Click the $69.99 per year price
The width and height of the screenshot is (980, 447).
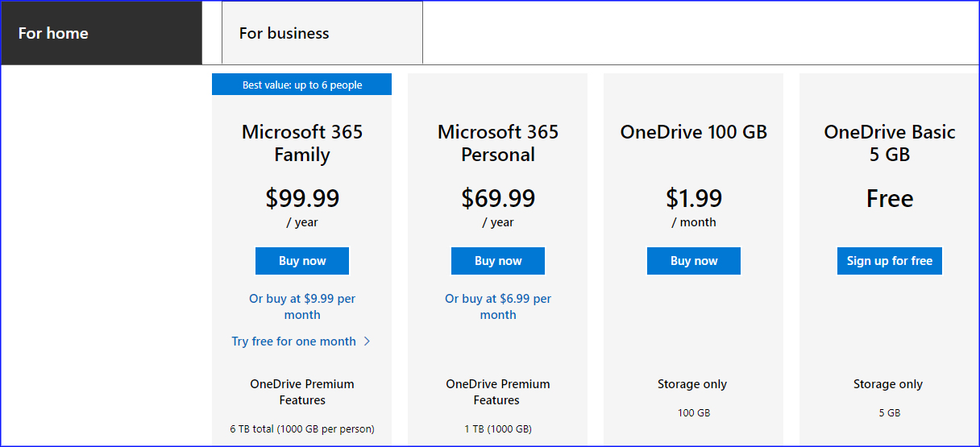[x=498, y=206]
